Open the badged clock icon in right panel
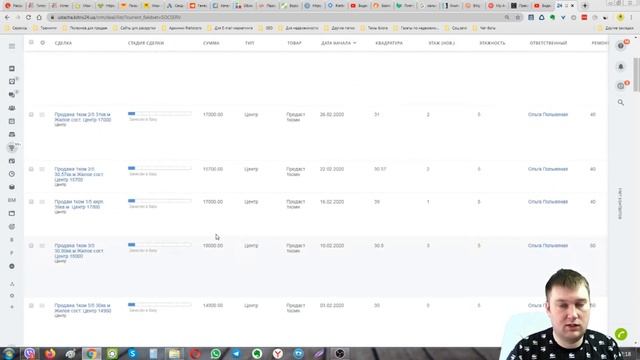Viewport: 640px width, 360px height. [621, 86]
